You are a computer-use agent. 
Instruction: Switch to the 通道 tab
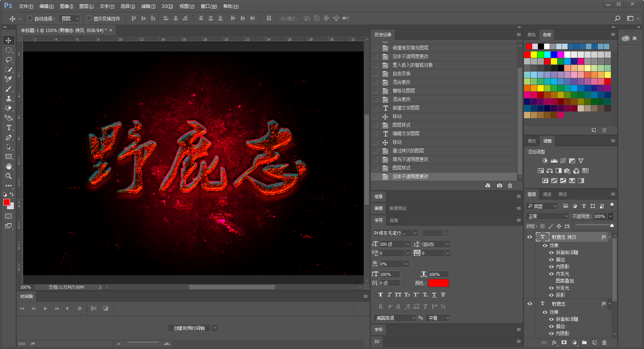[547, 194]
